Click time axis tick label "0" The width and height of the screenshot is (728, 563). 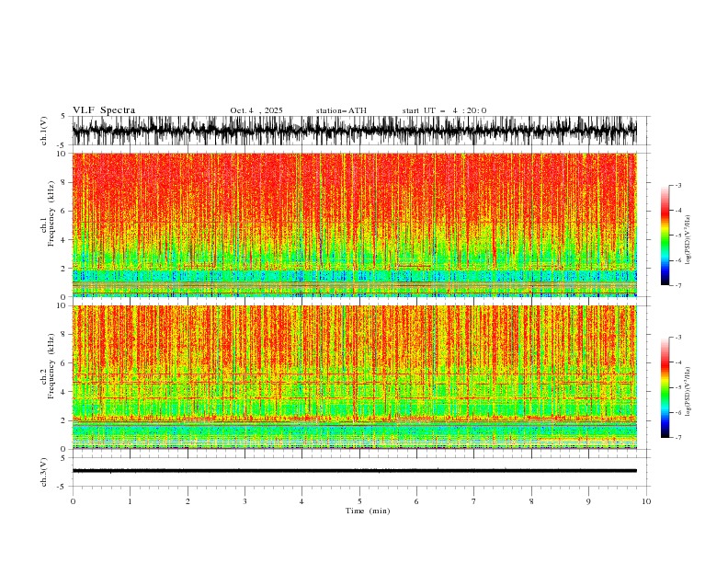pyautogui.click(x=73, y=501)
